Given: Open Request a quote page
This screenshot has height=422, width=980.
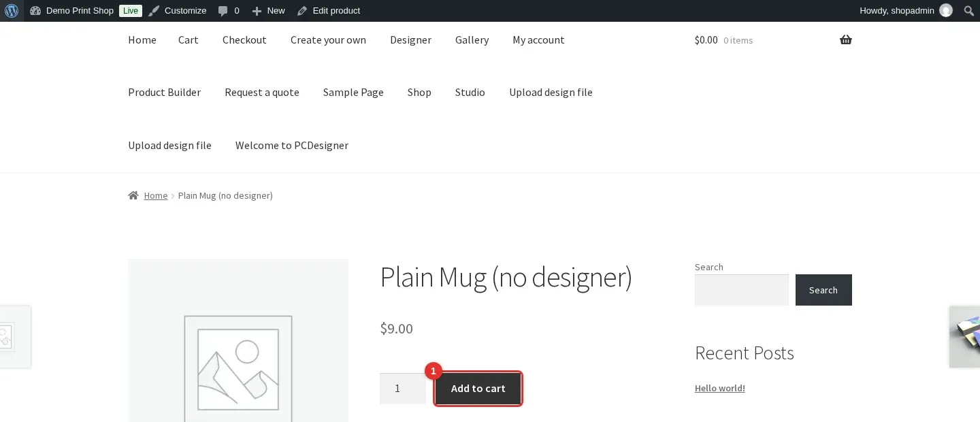Looking at the screenshot, I should coord(262,92).
